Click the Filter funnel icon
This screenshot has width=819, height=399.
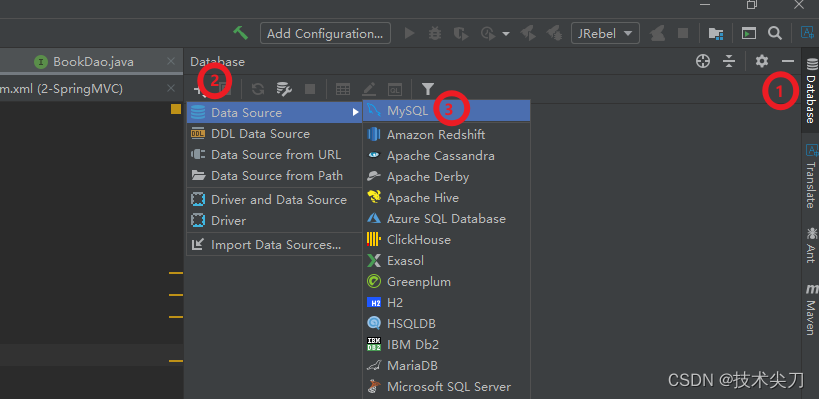(x=428, y=89)
